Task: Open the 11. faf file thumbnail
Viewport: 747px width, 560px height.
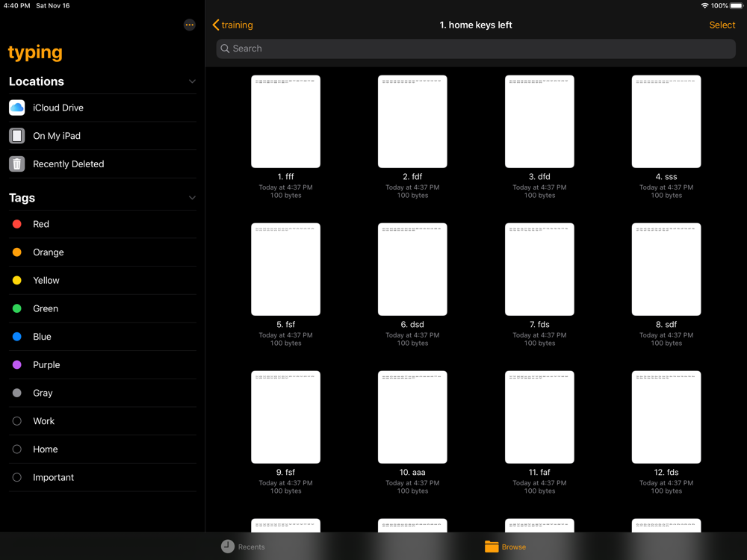Action: click(x=539, y=417)
